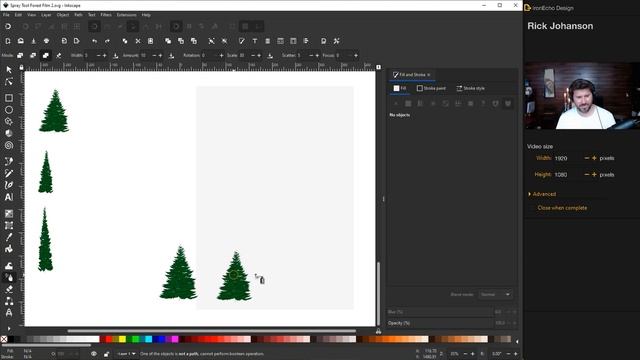Select the Paint bucket tool
This screenshot has height=360, width=640.
click(9, 249)
